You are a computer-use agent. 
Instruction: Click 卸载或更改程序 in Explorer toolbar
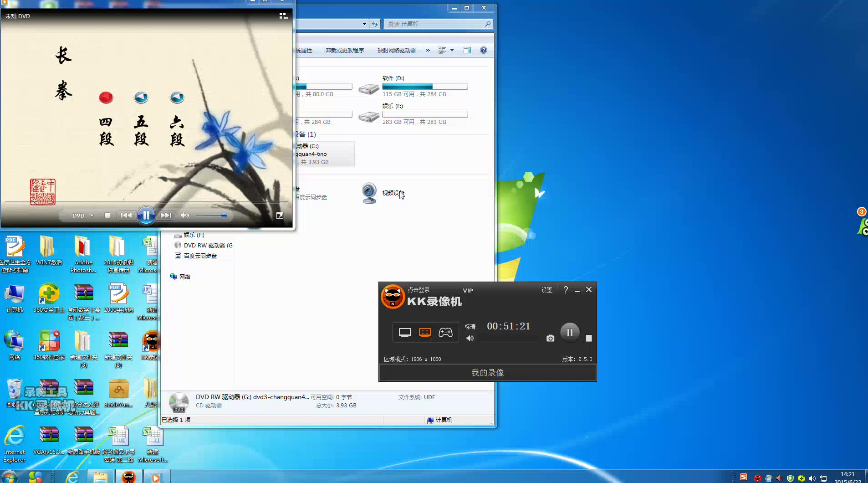coord(345,51)
